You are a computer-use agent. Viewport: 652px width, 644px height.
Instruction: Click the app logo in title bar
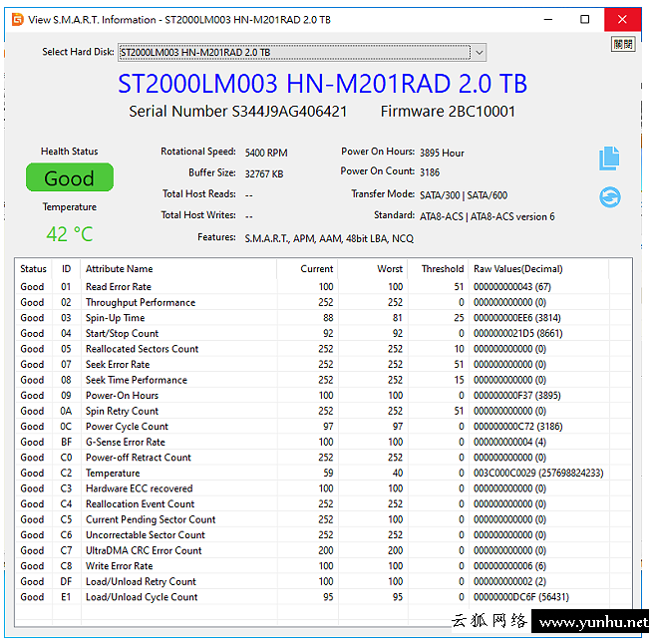[18, 20]
